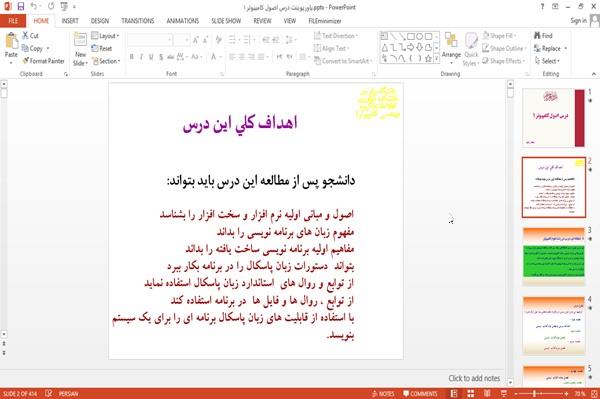Open Text Direction dropdown
Screen dimensions: 600x399
pos(336,36)
